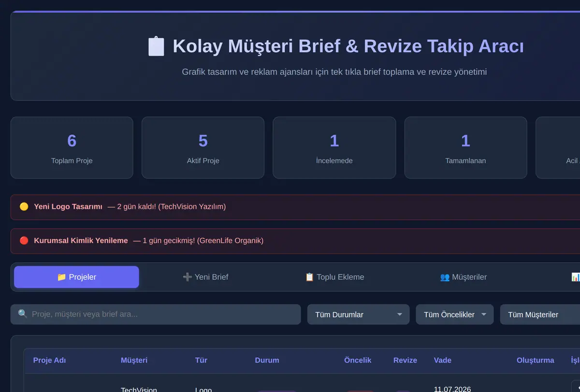Open the Toplu Ekleme tab
This screenshot has width=580, height=392.
tap(334, 277)
